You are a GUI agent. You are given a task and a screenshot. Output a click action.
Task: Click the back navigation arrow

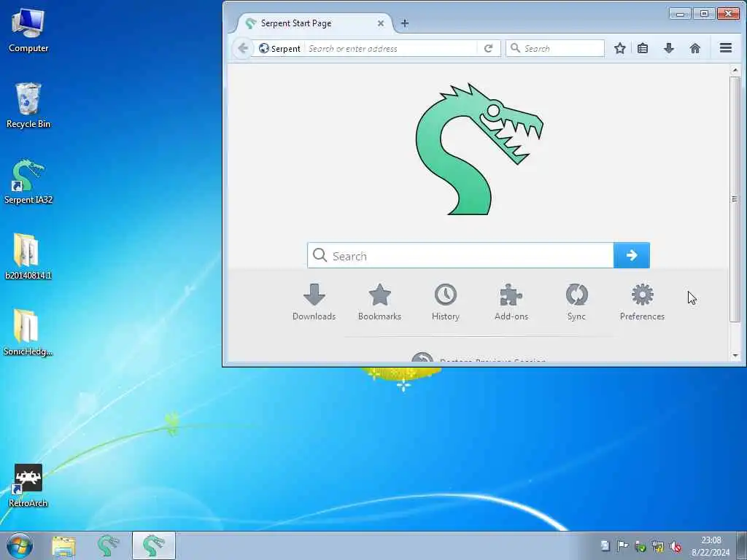pos(243,48)
